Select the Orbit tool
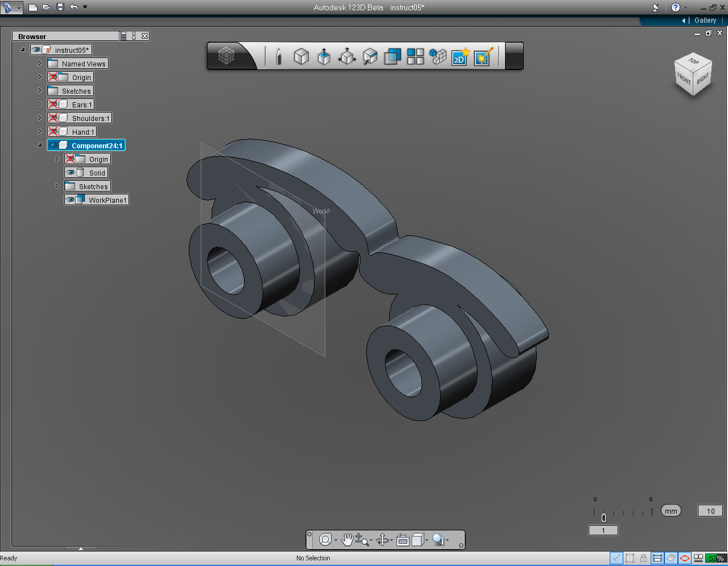 [383, 540]
